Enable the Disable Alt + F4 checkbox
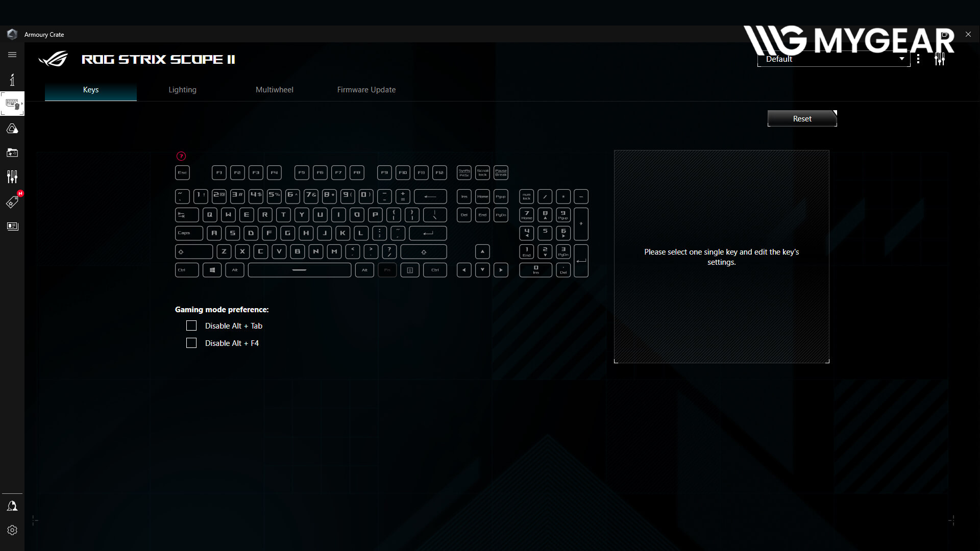 (191, 343)
